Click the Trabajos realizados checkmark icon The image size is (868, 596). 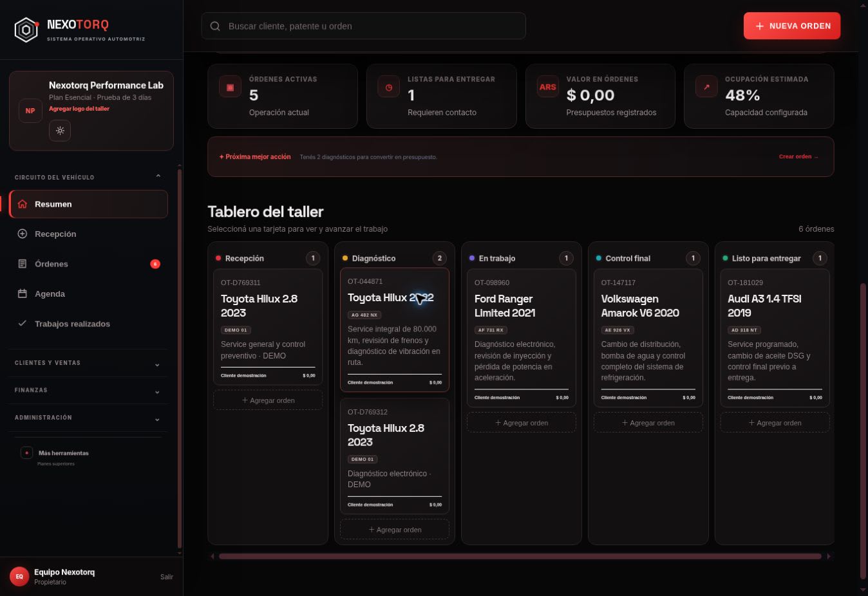pos(23,323)
